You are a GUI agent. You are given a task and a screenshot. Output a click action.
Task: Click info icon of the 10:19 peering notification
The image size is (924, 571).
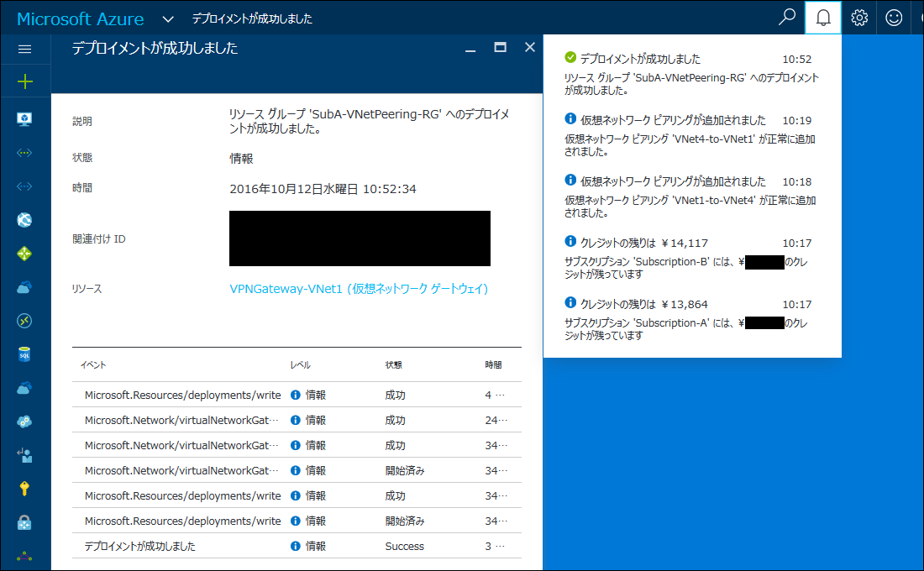(x=570, y=118)
